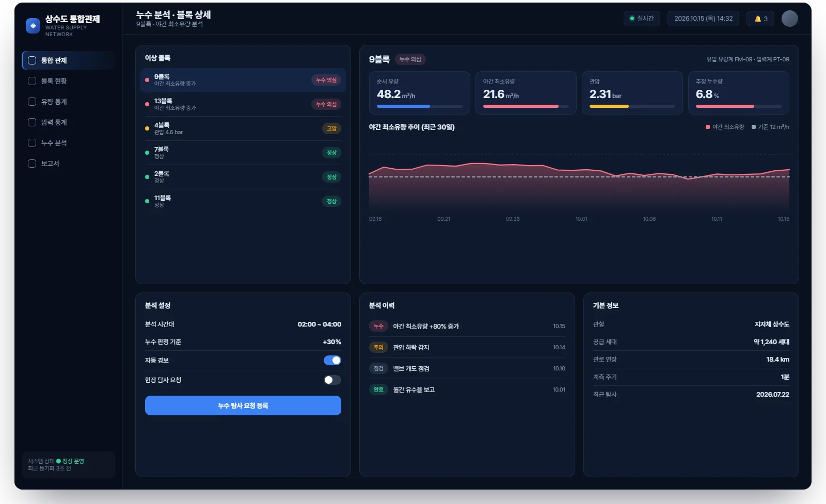Toggle the 야간 최소유량 chart legend swatch
This screenshot has height=504, width=826.
708,127
